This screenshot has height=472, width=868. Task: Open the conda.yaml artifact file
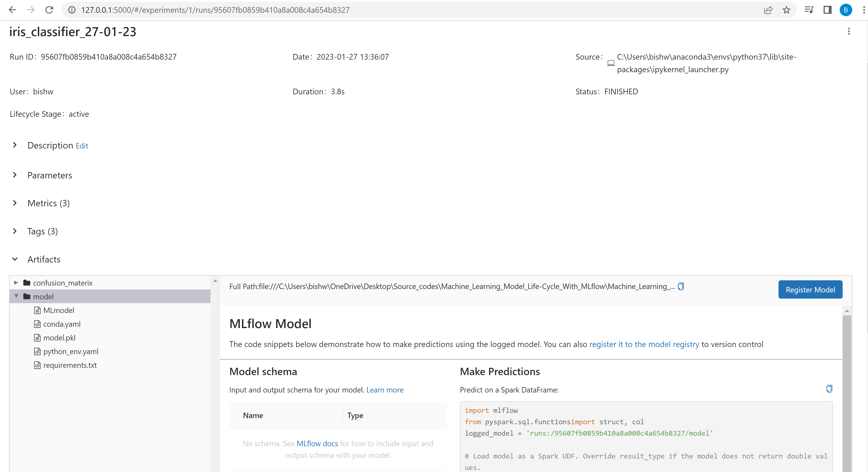tap(62, 324)
